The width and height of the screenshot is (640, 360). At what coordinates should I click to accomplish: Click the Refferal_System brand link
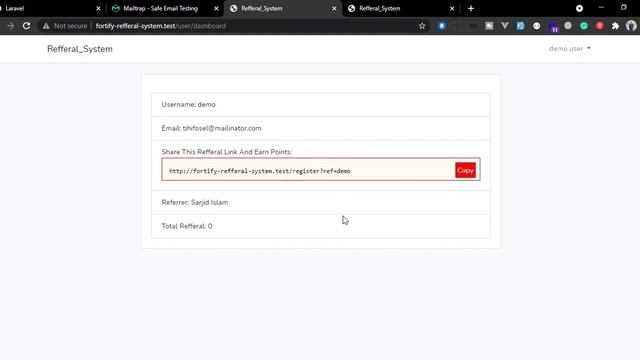click(x=80, y=49)
